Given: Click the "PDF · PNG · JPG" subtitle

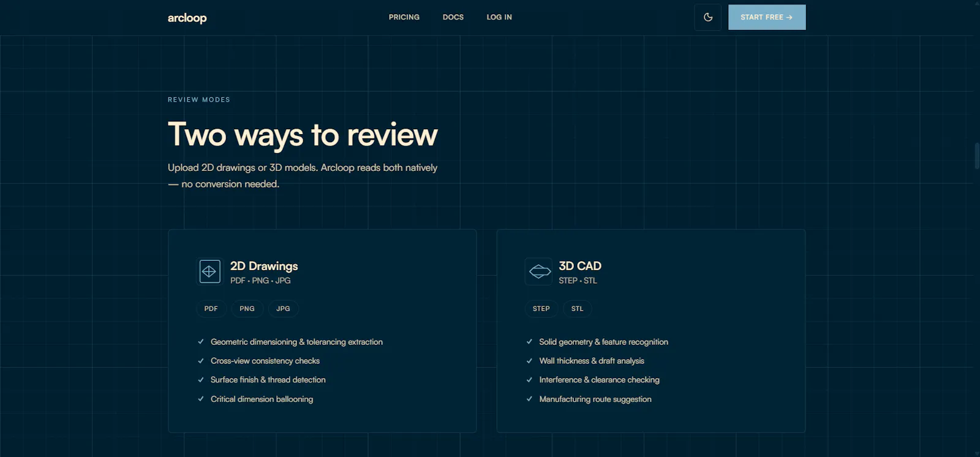Looking at the screenshot, I should point(260,281).
